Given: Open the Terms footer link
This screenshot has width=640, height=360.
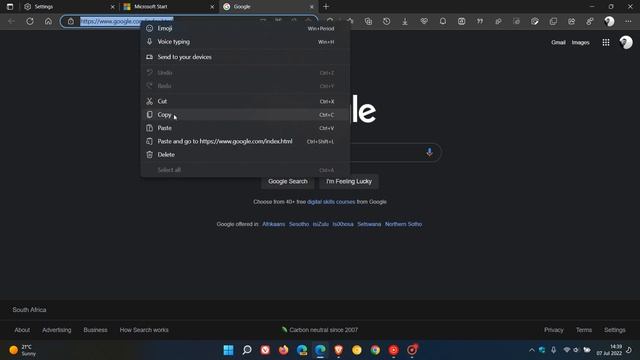Looking at the screenshot, I should click(x=584, y=330).
